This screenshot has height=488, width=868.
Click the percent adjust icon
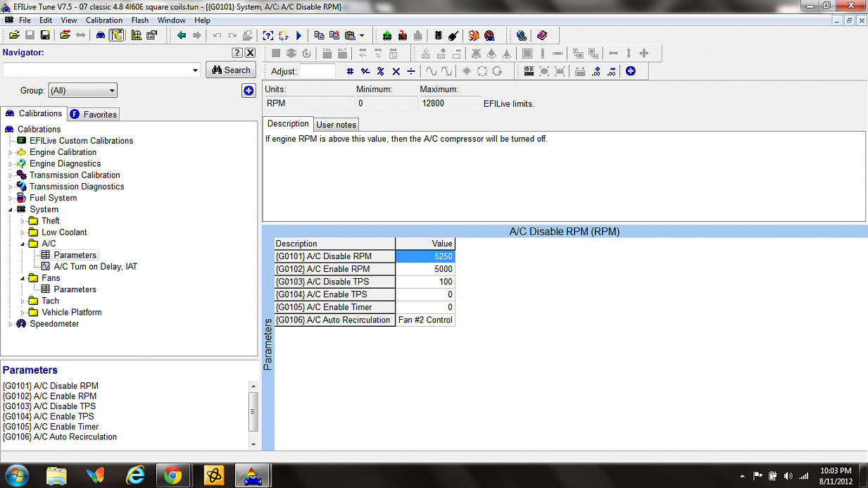coord(380,71)
